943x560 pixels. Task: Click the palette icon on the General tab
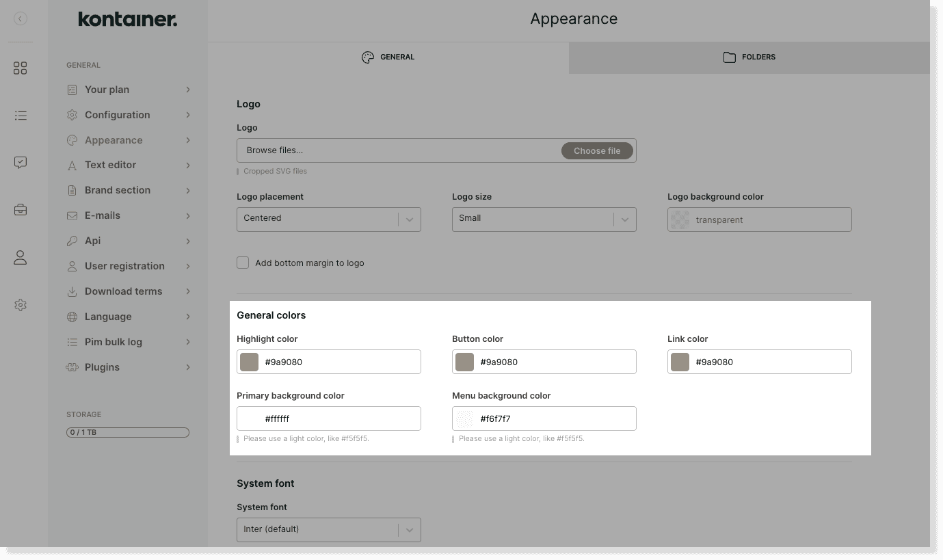tap(368, 57)
